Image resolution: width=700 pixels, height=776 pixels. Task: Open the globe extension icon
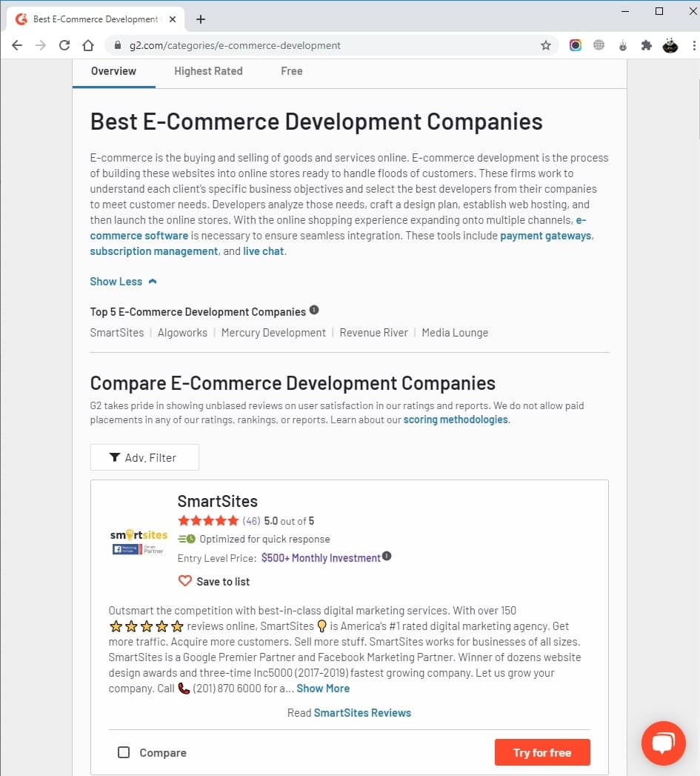[x=599, y=45]
